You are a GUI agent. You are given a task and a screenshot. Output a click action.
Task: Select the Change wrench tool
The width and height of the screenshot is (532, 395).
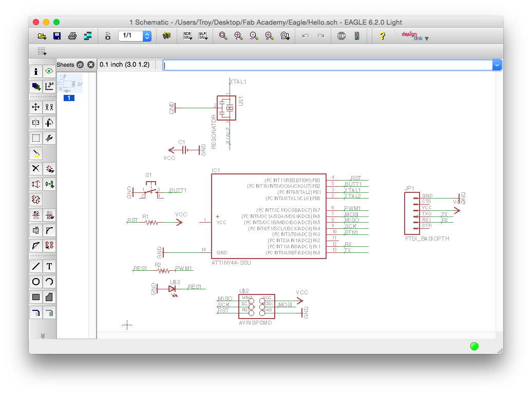[x=49, y=138]
